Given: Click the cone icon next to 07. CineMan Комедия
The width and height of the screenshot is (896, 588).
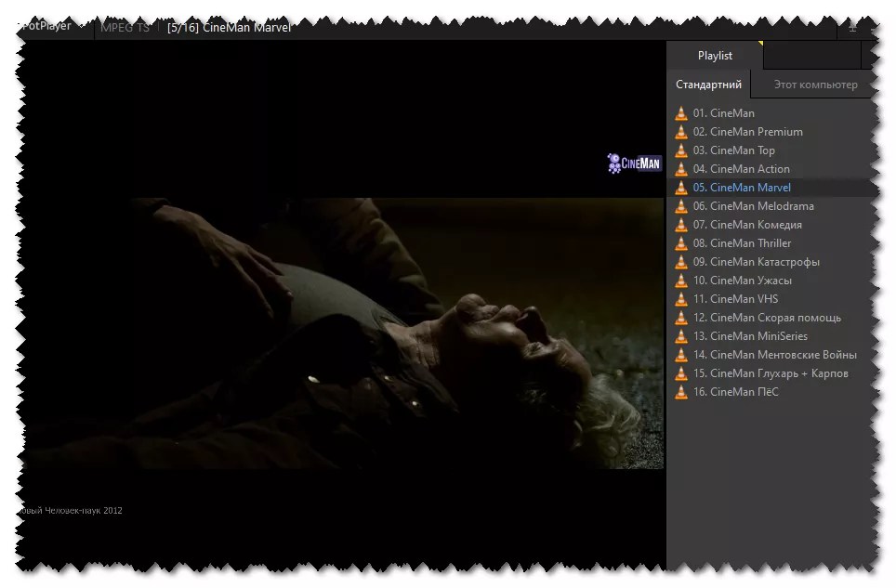Looking at the screenshot, I should [680, 225].
